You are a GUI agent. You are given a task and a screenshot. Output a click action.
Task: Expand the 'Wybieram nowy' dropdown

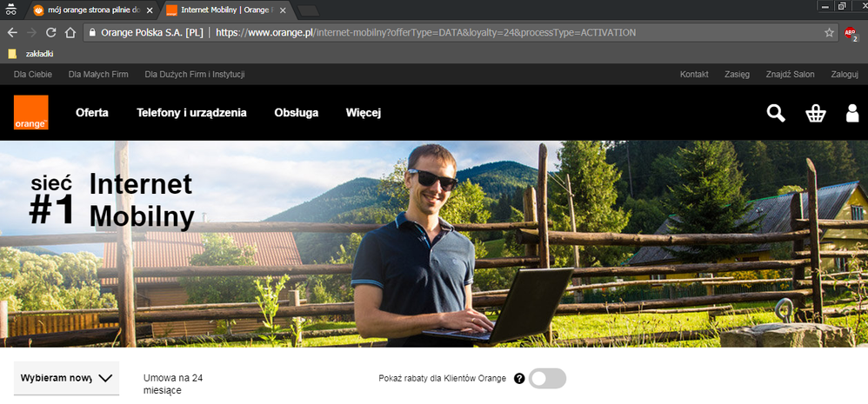point(67,378)
